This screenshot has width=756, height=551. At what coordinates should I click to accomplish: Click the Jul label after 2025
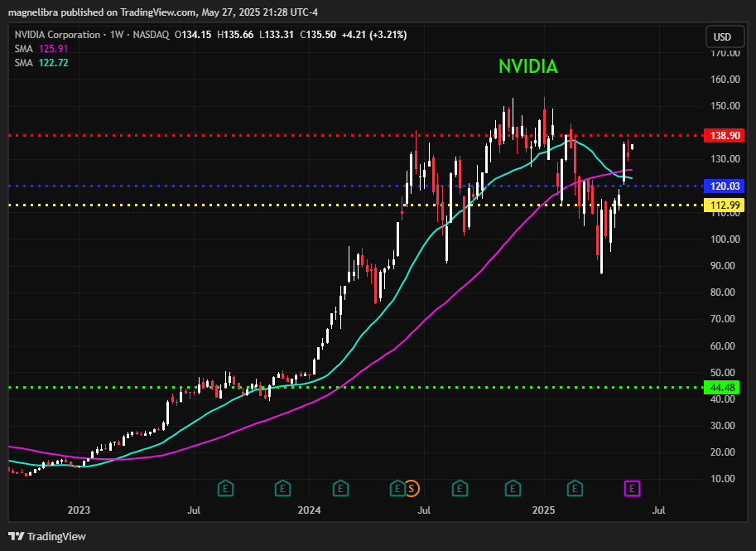(658, 510)
